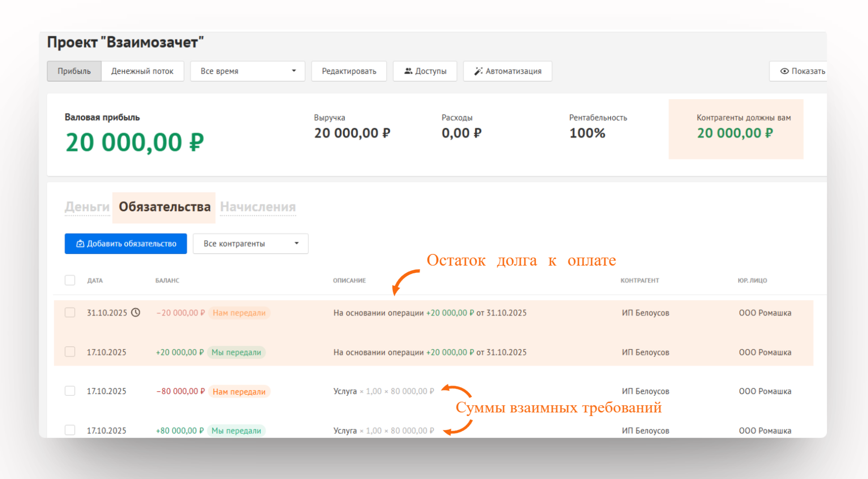Click the Контрагенты должны вам amount
Viewport: 868px width, 479px height.
735,133
